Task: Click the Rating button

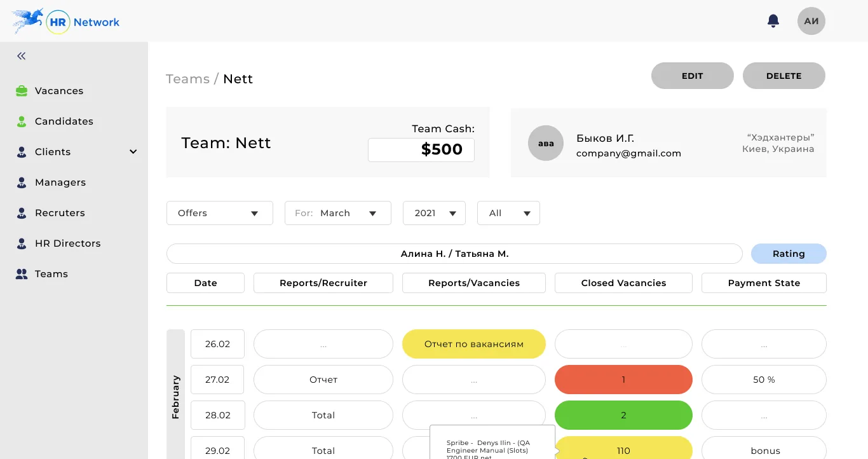Action: point(789,254)
